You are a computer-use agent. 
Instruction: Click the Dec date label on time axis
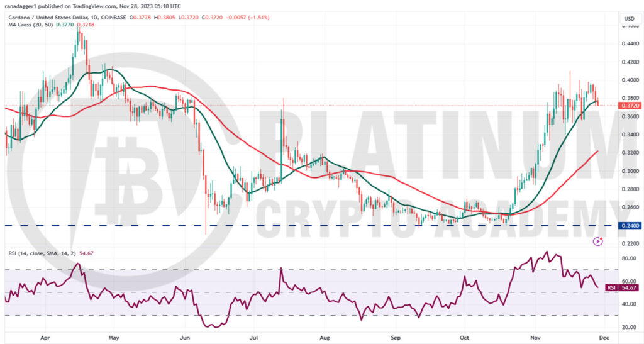604,338
